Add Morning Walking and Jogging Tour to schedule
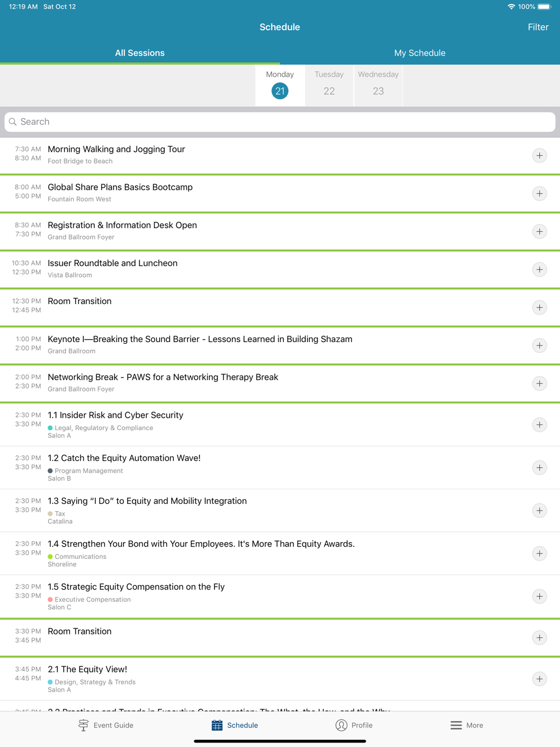The height and width of the screenshot is (747, 560). 539,156
